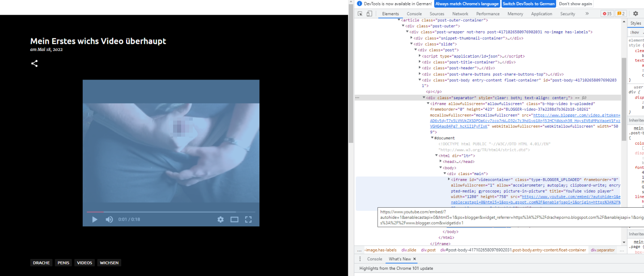
Task: Expand the post-share-buttons div node
Action: tap(420, 74)
